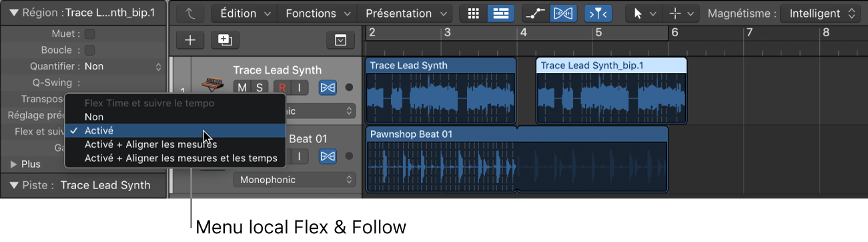The image size is (868, 242).
Task: Open the Magnétisme Intelligent dropdown
Action: tap(820, 13)
